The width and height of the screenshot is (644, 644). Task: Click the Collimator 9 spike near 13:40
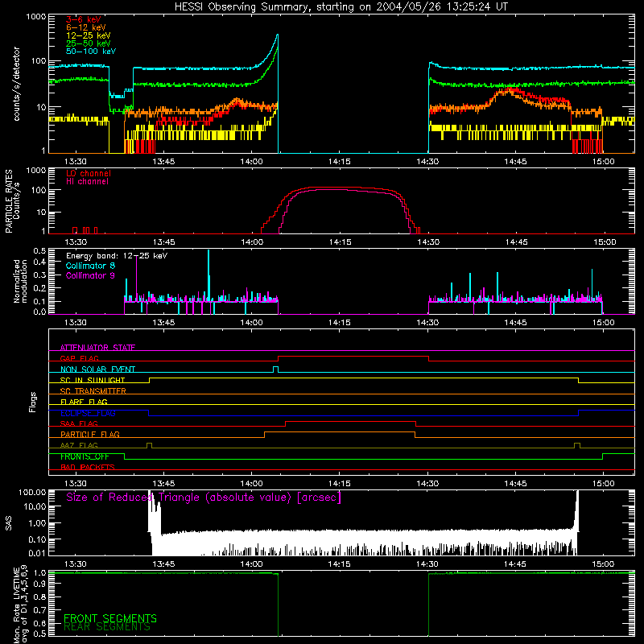coord(137,279)
